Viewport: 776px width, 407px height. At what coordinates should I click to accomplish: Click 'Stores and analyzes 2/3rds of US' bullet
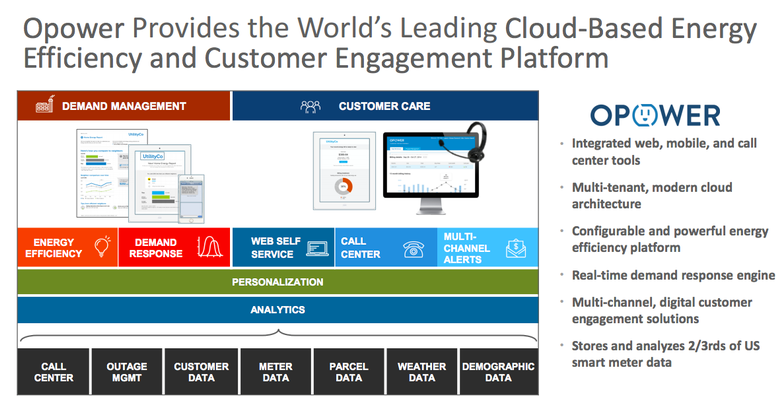point(666,354)
